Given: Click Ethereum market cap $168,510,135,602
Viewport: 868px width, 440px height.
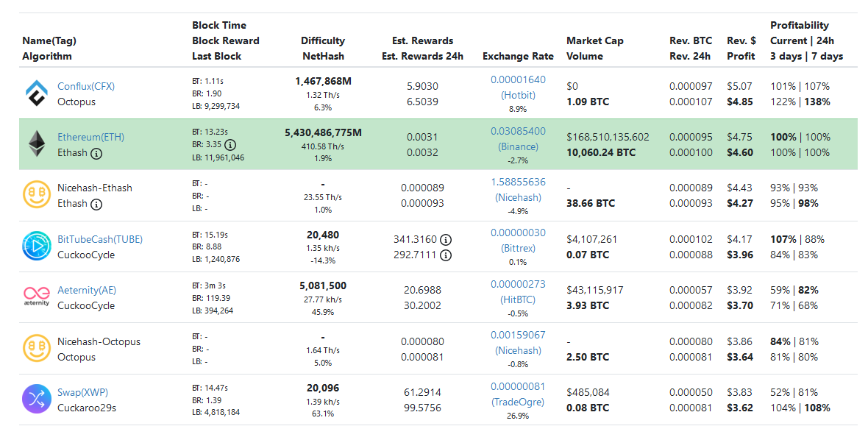Looking at the screenshot, I should [608, 138].
